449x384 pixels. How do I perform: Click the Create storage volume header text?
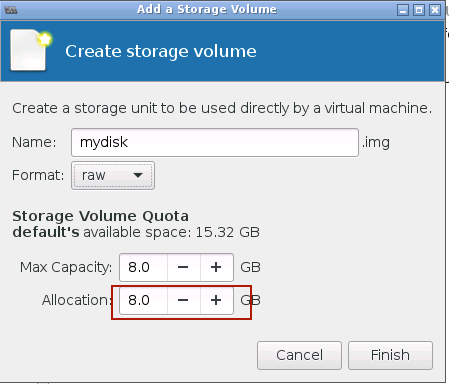click(161, 51)
